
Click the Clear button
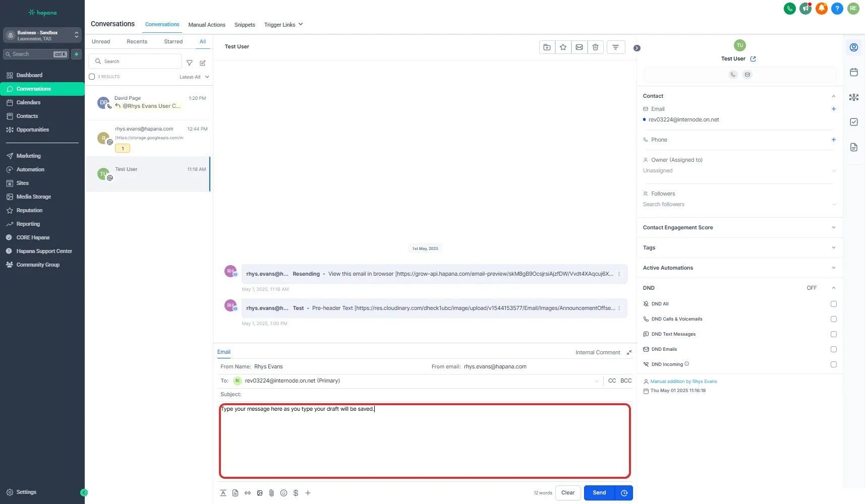pos(568,493)
